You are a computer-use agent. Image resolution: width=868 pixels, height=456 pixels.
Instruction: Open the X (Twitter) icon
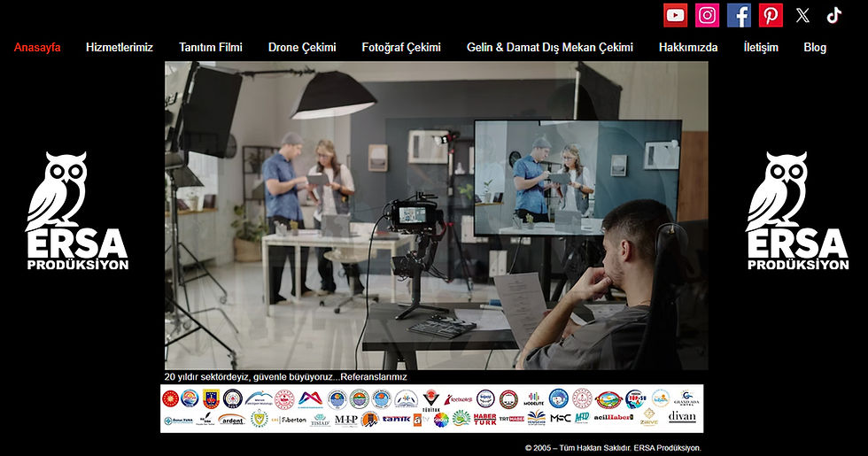tap(802, 16)
